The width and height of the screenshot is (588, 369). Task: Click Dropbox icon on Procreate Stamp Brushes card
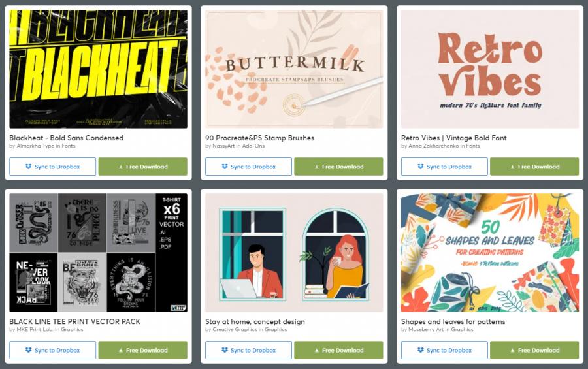(225, 167)
